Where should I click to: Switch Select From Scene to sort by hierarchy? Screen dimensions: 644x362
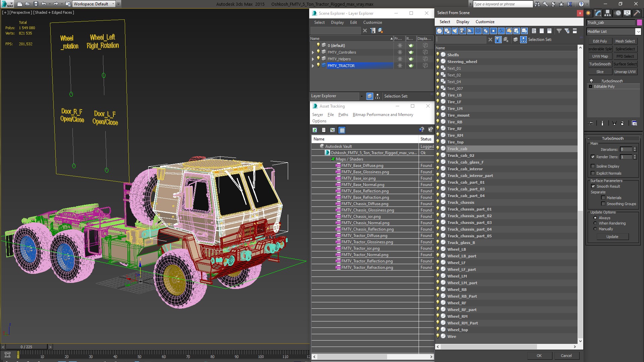pos(523,40)
